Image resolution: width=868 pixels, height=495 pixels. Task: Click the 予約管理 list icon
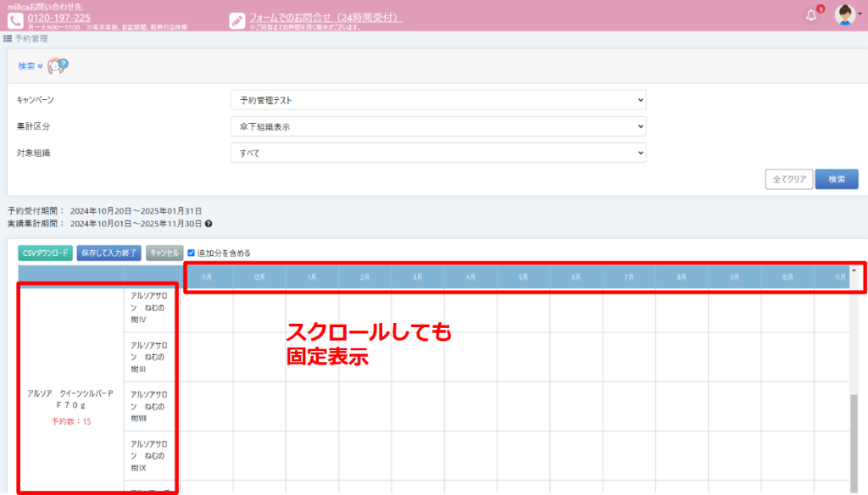[x=8, y=39]
